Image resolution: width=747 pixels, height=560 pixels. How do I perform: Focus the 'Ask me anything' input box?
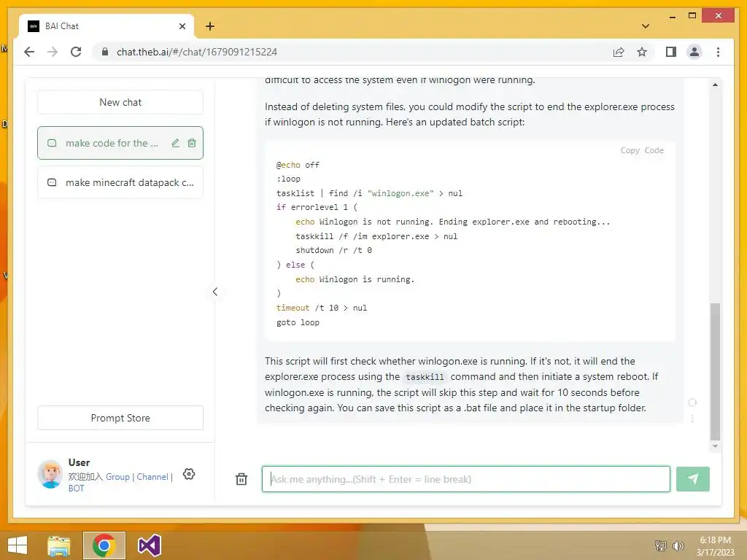[x=466, y=479]
